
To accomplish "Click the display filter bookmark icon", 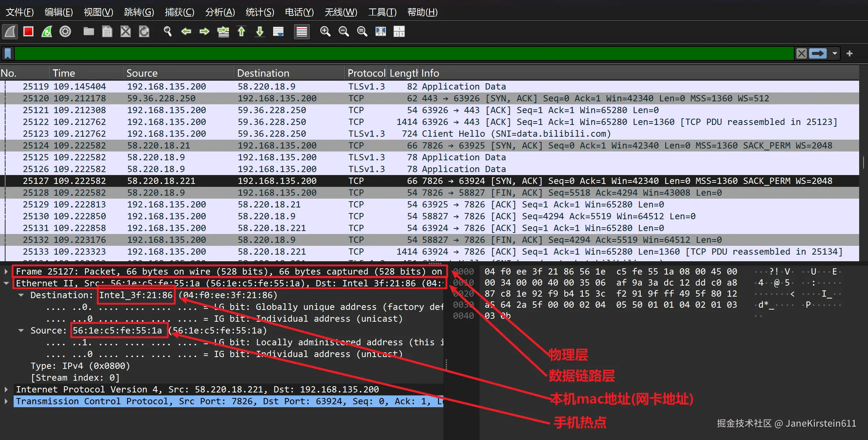I will click(8, 53).
